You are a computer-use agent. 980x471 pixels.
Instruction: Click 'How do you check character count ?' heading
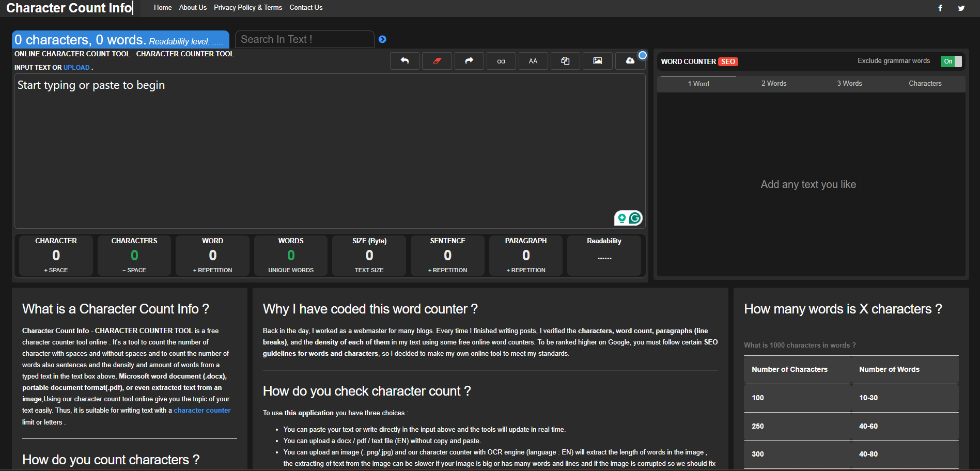pos(367,391)
